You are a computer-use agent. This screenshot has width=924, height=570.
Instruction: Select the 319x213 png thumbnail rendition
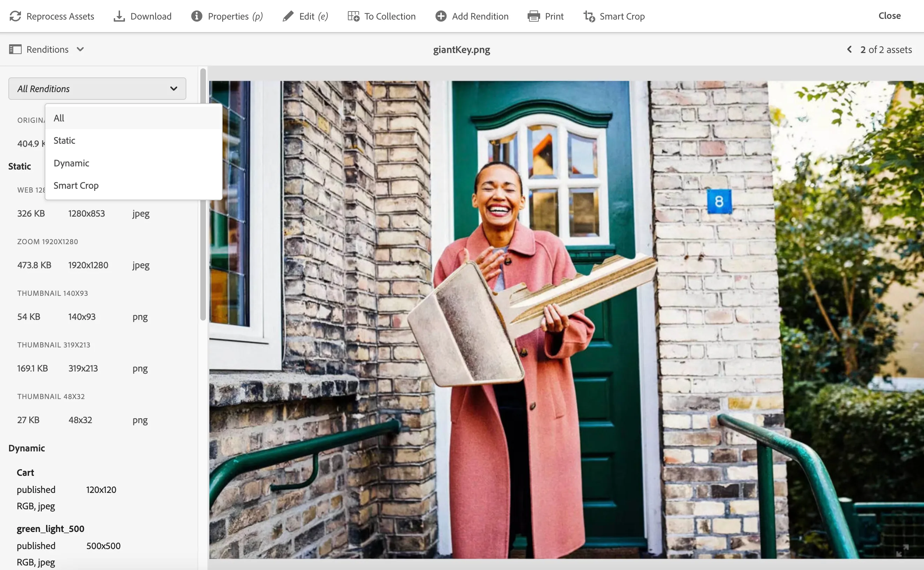click(97, 368)
